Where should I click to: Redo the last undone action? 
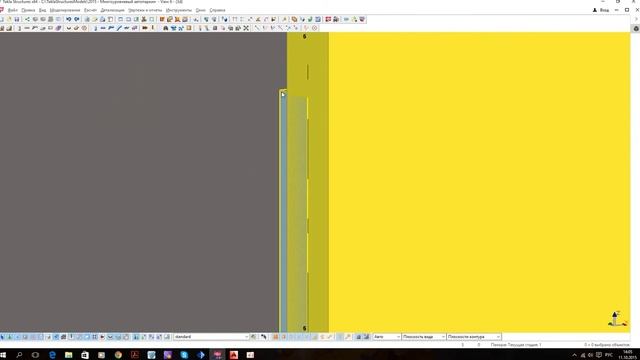click(77, 19)
